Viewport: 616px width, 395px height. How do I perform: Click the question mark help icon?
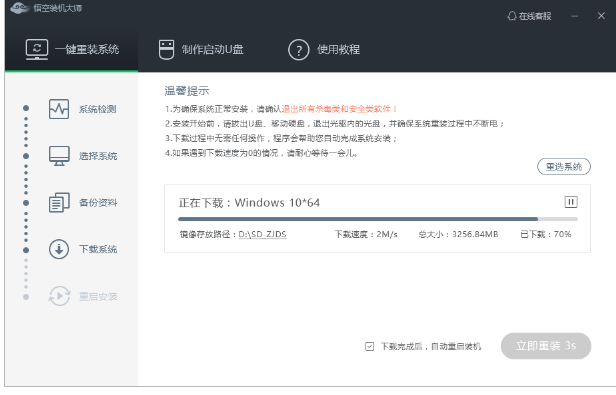coord(299,50)
